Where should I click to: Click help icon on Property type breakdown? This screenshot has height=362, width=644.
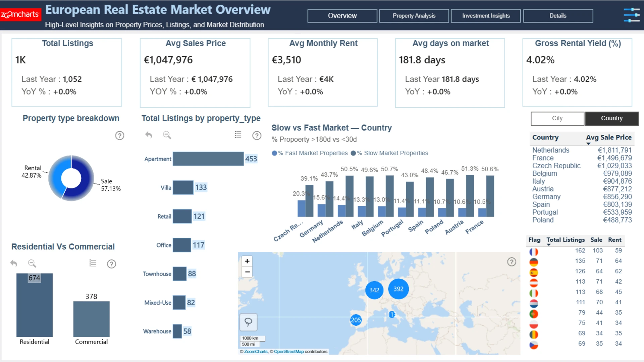click(x=120, y=135)
